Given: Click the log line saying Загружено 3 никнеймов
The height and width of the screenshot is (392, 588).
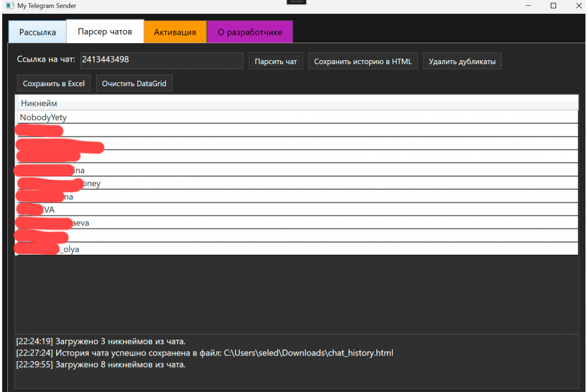Looking at the screenshot, I should click(101, 341).
